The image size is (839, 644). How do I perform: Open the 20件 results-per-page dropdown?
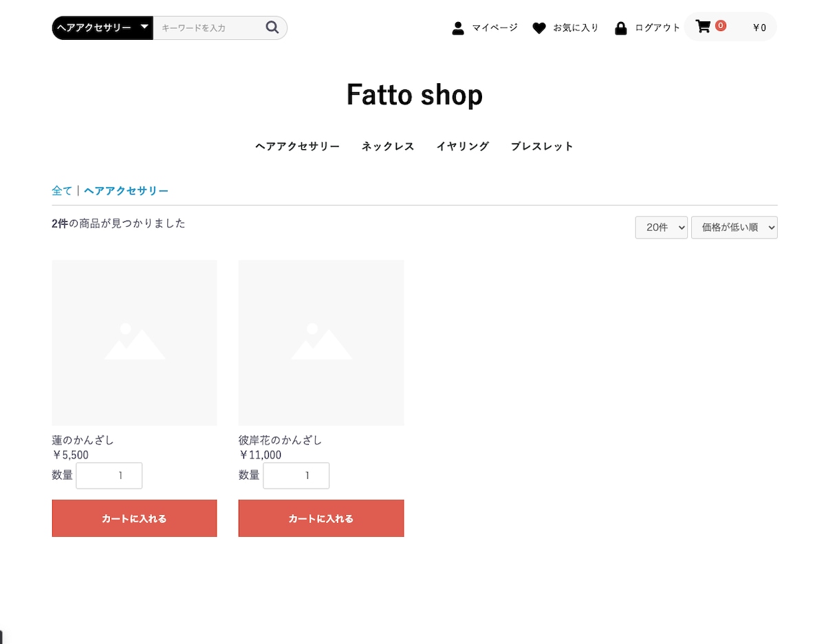point(662,227)
